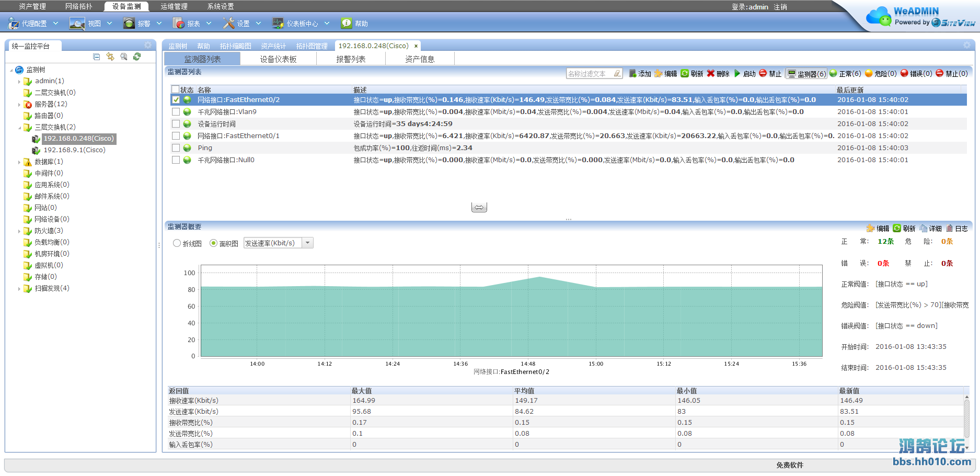Close the 192.168.0.248(Cisco) tab

click(x=416, y=46)
